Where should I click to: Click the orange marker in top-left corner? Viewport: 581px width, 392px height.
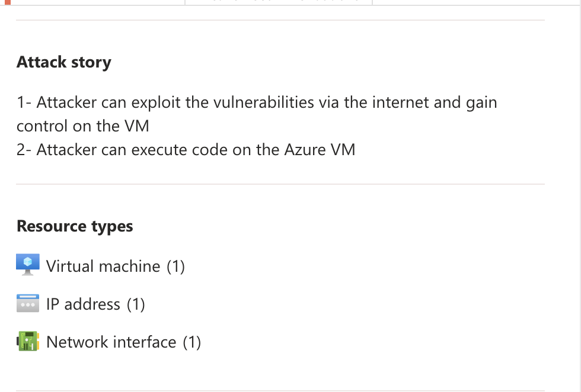click(x=7, y=2)
